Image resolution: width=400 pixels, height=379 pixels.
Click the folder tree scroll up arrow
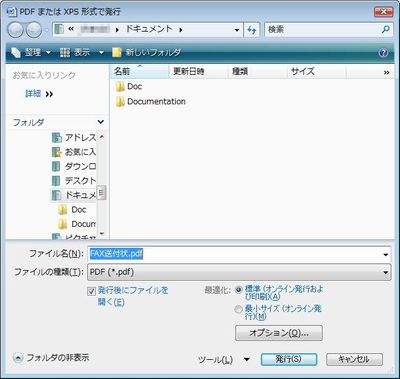[x=102, y=137]
